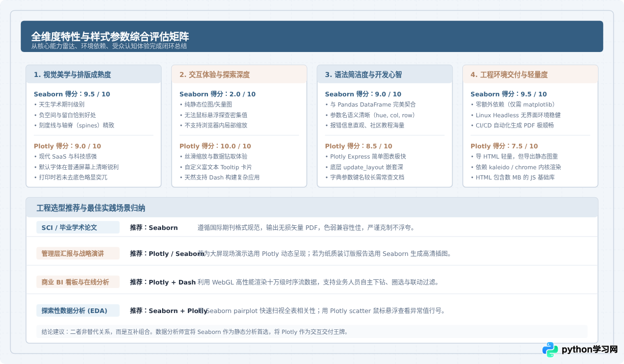Select card heading "2. 交互体验与探索深度"

tap(215, 74)
